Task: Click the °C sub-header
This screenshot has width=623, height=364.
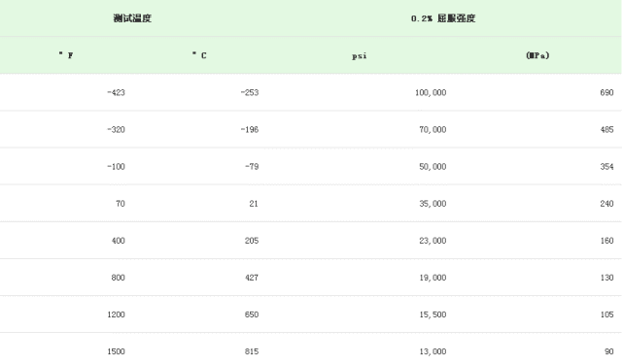Action: coord(199,55)
